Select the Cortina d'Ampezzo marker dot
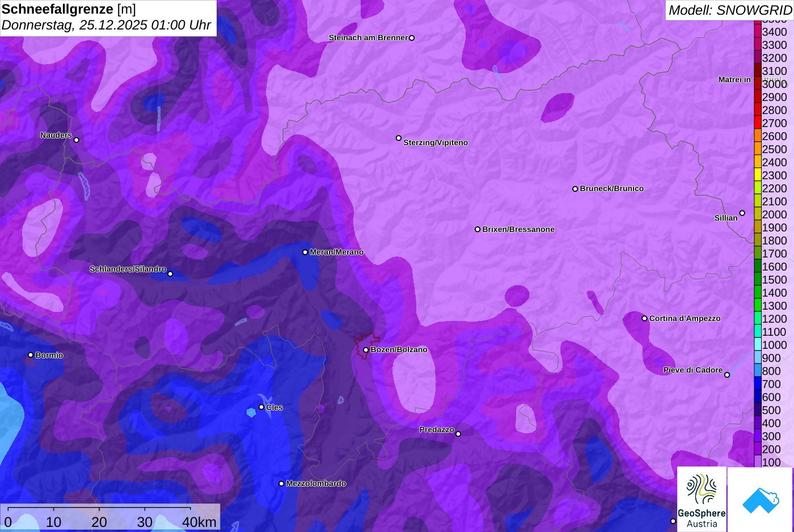Image resolution: width=794 pixels, height=532 pixels. (644, 319)
